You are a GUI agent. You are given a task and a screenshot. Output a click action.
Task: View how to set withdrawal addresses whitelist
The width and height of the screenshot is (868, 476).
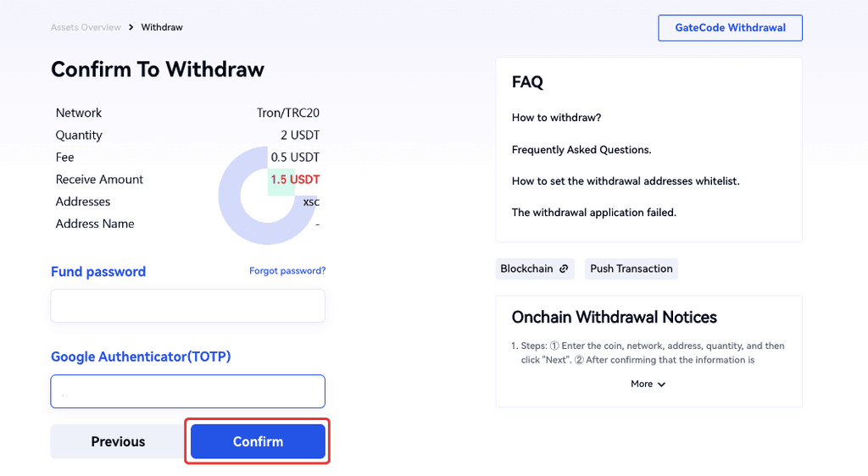(626, 181)
